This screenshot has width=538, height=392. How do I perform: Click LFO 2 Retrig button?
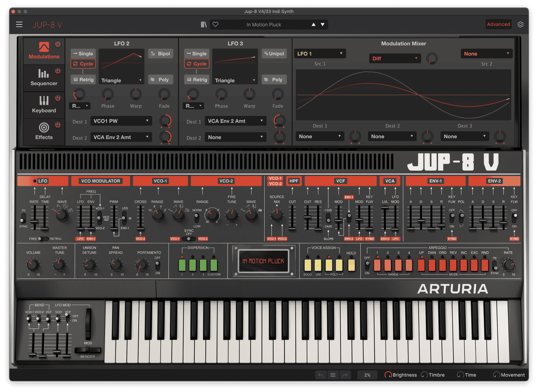[x=83, y=80]
